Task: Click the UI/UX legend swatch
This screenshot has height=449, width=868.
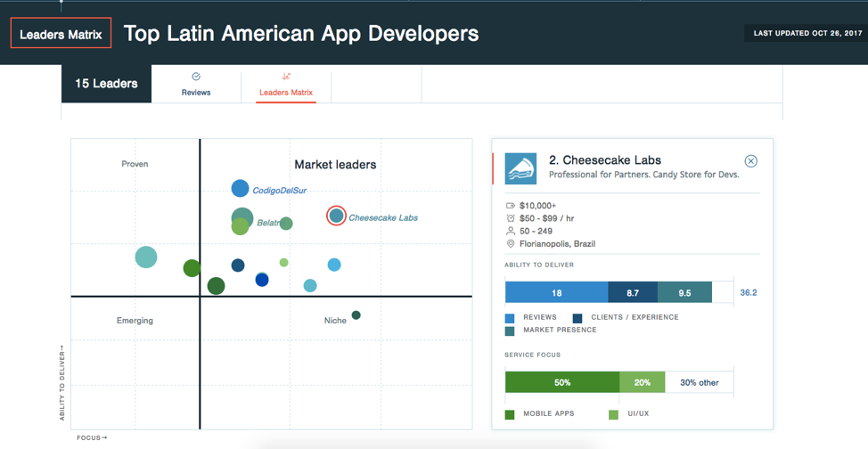Action: pyautogui.click(x=613, y=414)
